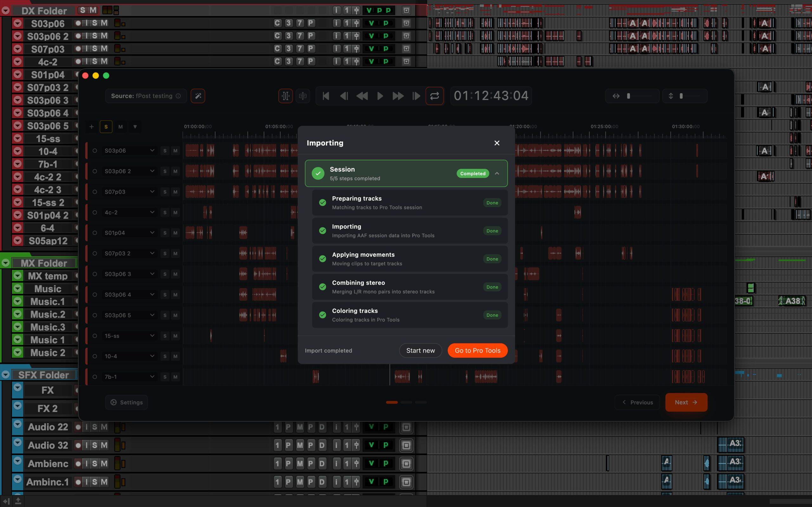Image resolution: width=812 pixels, height=507 pixels.
Task: Open the track filter arrow dropdown
Action: (x=135, y=127)
